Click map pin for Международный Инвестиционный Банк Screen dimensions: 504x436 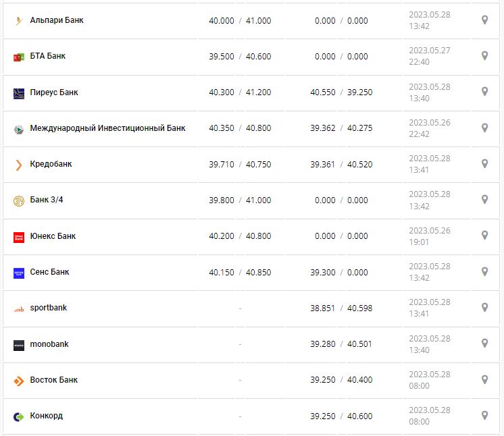click(484, 128)
